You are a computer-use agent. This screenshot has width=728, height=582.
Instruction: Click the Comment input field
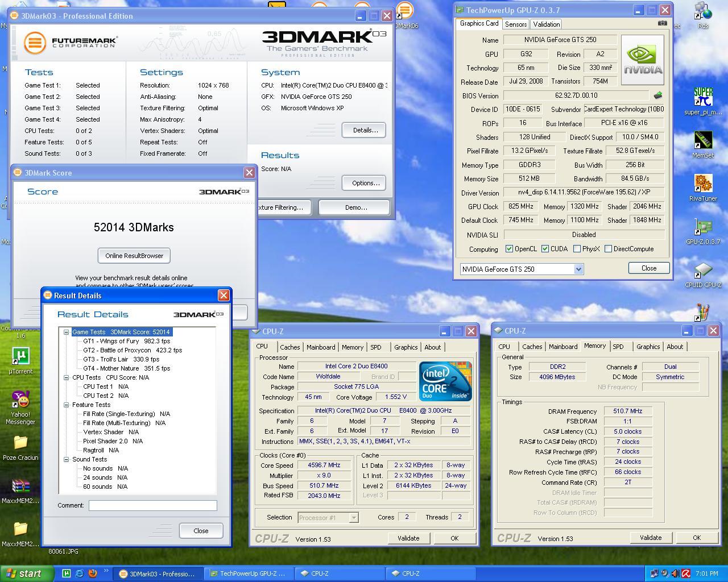click(x=153, y=505)
